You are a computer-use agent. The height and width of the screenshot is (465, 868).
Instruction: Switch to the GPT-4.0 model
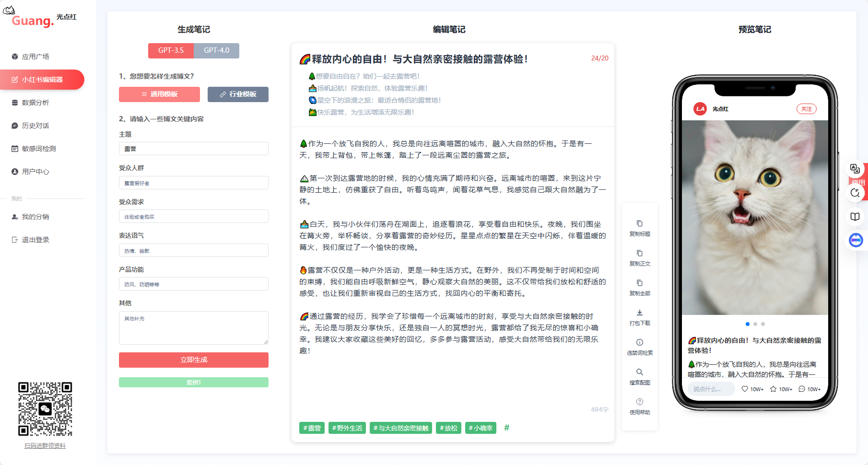pos(216,50)
